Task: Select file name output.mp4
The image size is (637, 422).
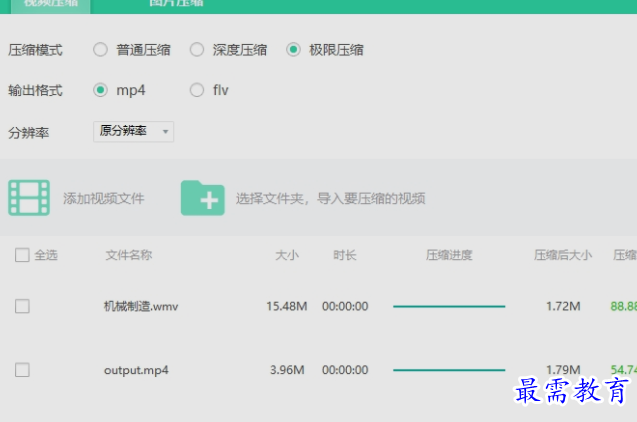Action: coord(136,370)
